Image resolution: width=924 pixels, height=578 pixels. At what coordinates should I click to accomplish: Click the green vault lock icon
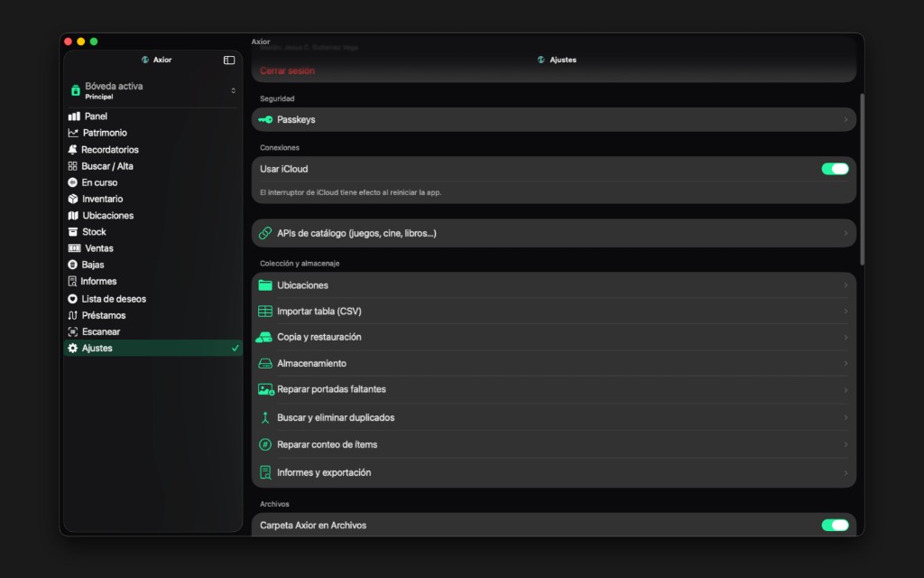[76, 90]
